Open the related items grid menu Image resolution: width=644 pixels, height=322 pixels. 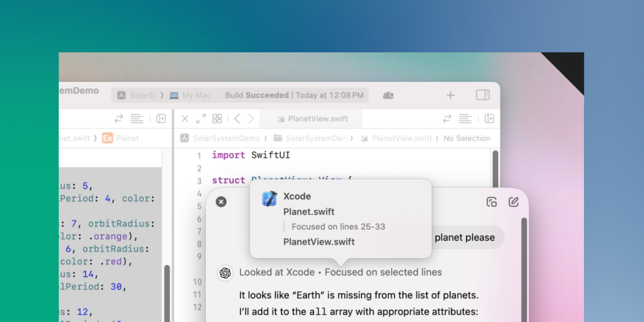click(217, 119)
